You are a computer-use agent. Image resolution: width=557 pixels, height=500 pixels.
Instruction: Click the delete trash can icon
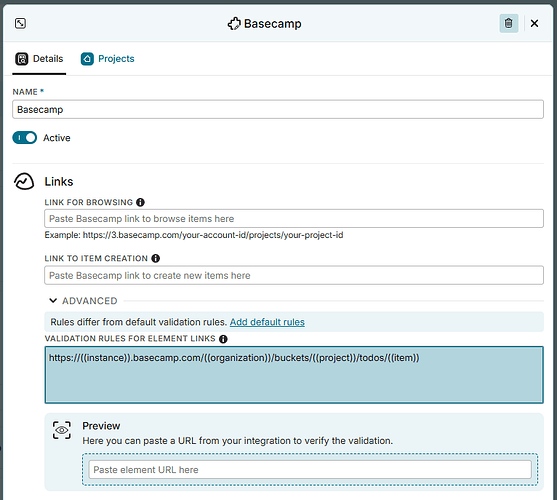click(509, 23)
